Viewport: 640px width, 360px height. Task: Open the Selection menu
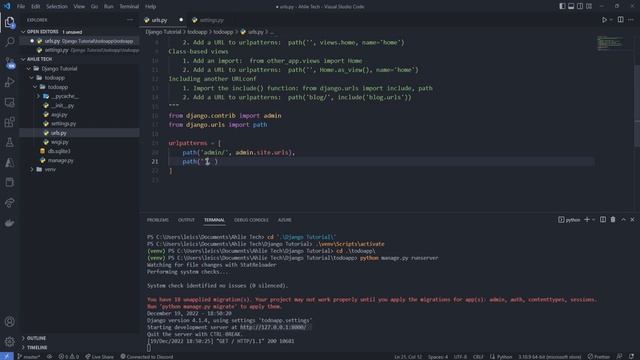tap(57, 7)
